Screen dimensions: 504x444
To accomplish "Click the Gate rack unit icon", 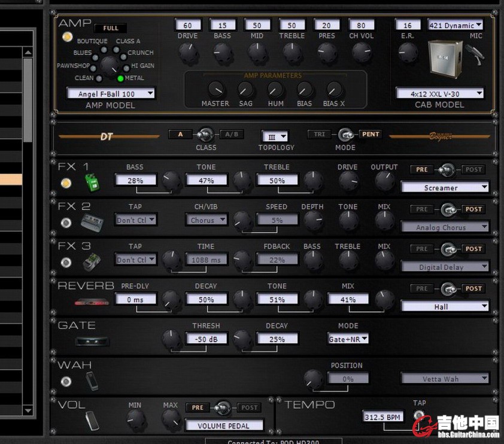I will (x=92, y=341).
